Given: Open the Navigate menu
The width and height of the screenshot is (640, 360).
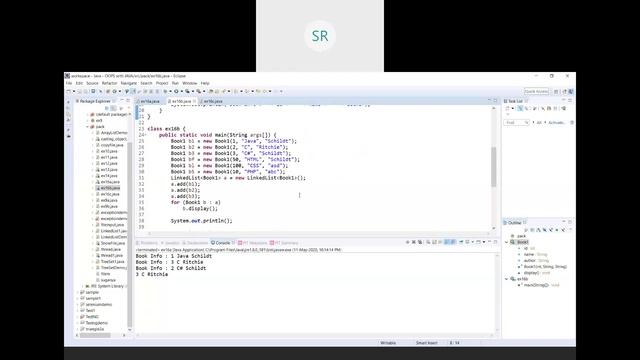Looking at the screenshot, I should (x=129, y=83).
